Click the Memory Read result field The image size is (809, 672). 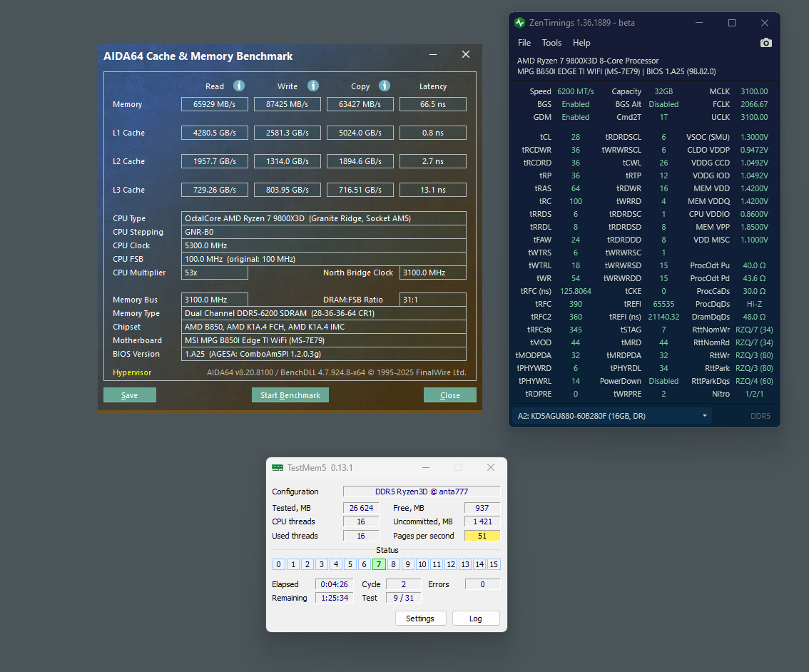tap(214, 104)
